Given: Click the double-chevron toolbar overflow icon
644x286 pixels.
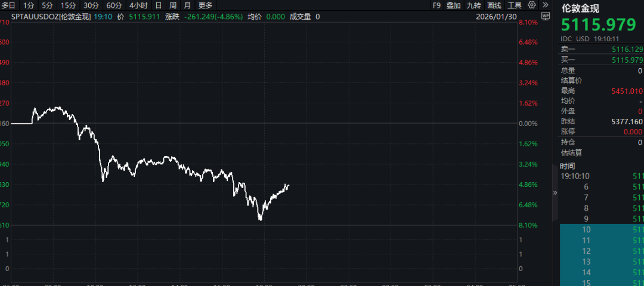Looking at the screenshot, I should click(x=544, y=5).
